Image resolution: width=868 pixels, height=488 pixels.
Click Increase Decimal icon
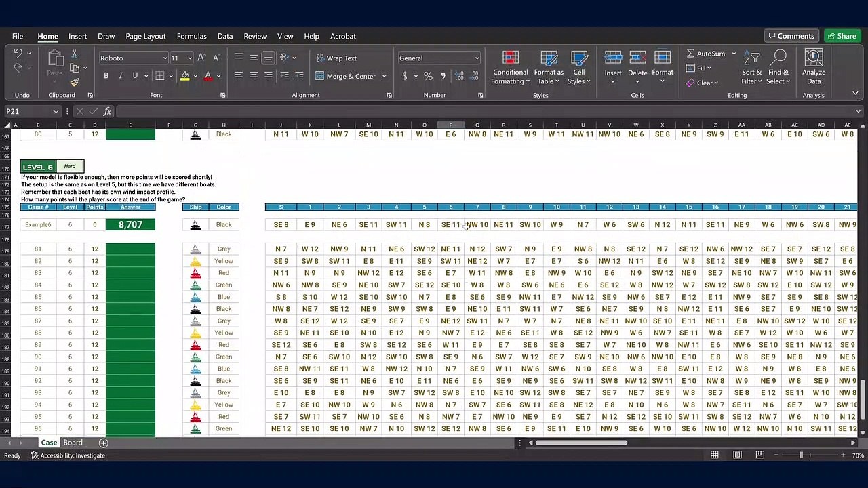(460, 76)
